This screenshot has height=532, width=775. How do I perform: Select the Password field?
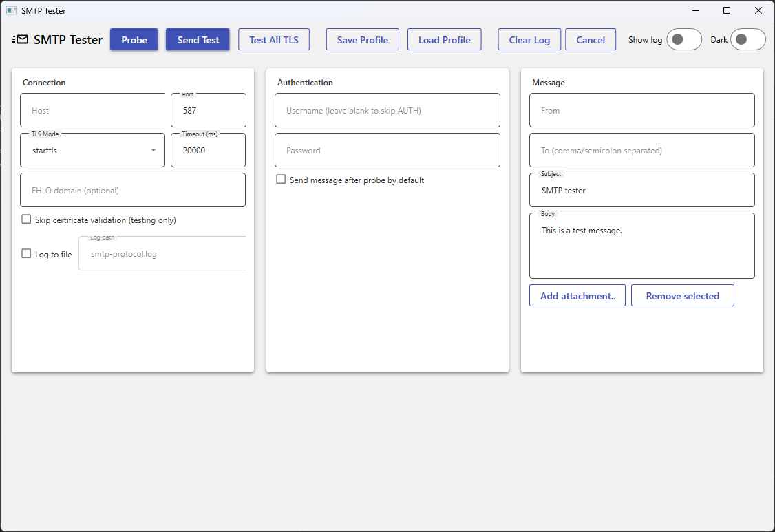click(387, 150)
